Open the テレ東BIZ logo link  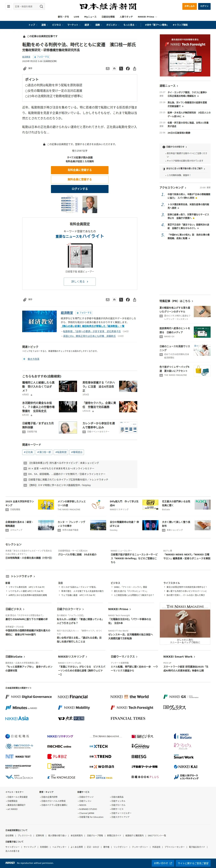click(x=57, y=756)
